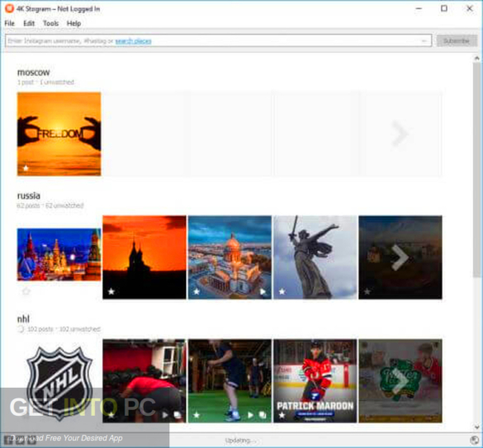Toggle the star on the Kremlin night photo
Image resolution: width=483 pixels, height=448 pixels.
26,291
